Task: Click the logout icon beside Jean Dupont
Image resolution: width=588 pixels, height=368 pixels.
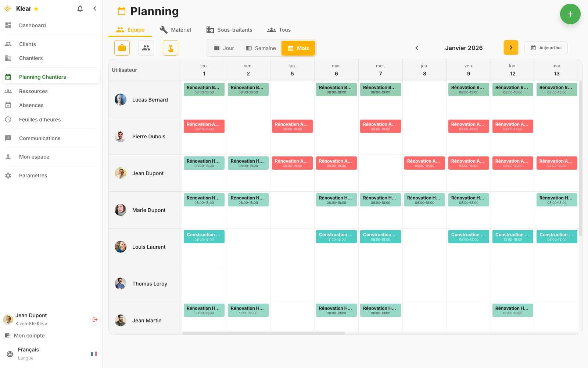Action: [x=95, y=319]
